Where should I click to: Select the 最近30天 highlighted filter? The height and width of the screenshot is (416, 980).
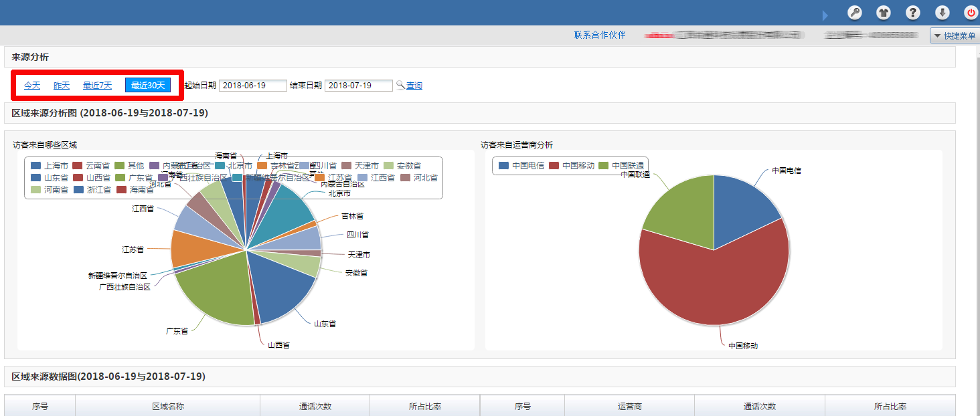[147, 85]
